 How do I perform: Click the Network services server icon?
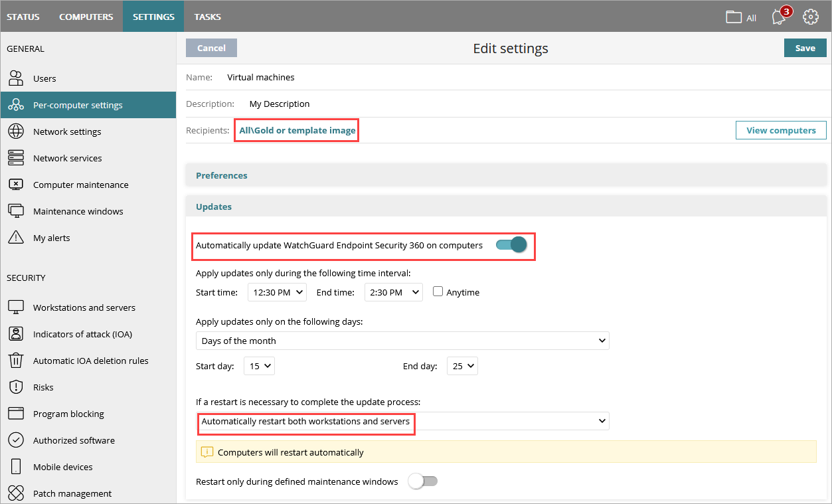click(x=16, y=158)
